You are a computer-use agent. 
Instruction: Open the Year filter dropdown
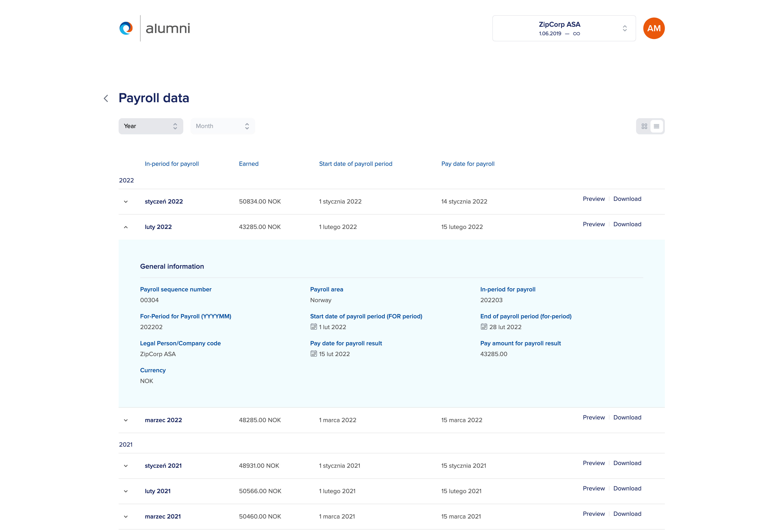[150, 126]
